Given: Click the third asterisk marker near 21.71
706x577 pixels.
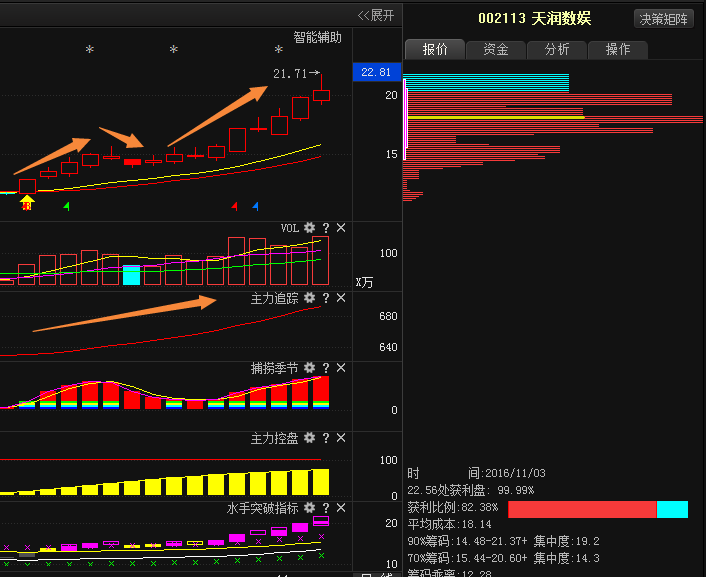Looking at the screenshot, I should [279, 49].
